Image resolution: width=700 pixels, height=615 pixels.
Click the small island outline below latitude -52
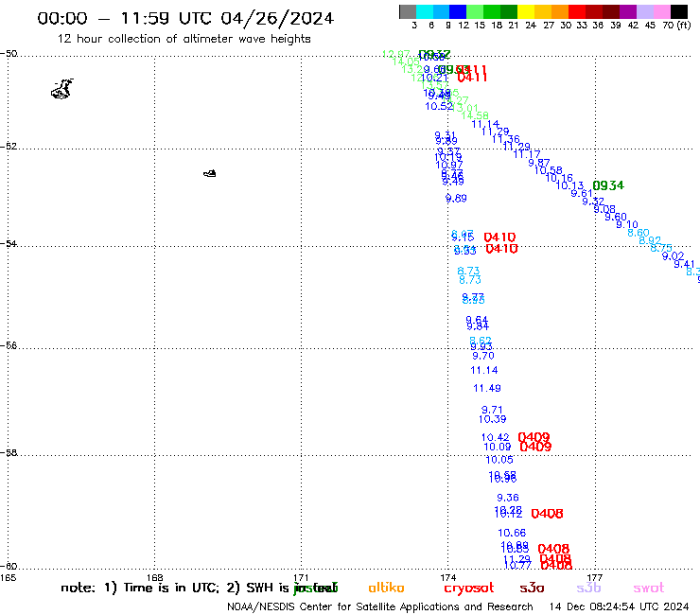210,173
